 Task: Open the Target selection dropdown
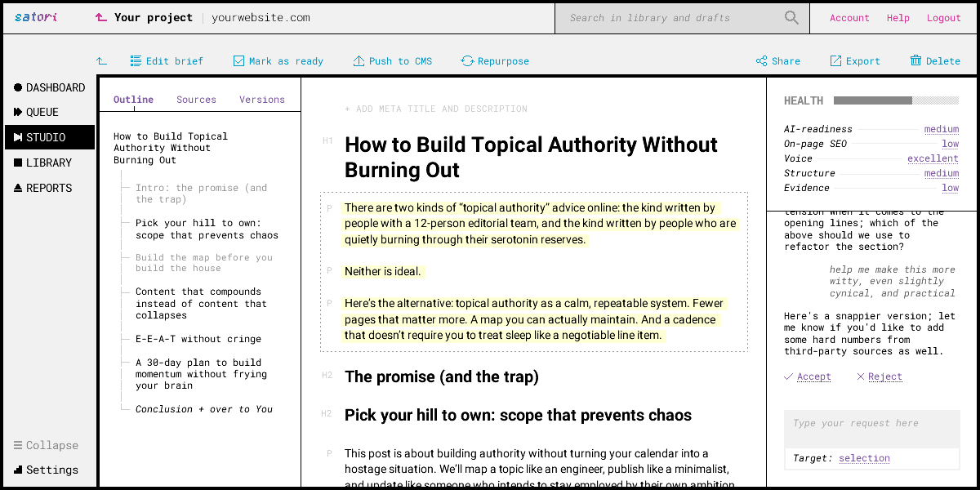(x=864, y=458)
